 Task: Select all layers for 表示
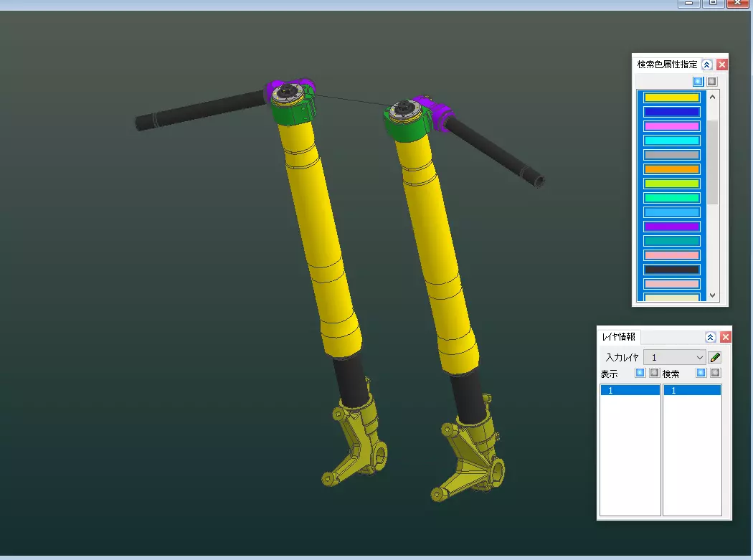640,373
